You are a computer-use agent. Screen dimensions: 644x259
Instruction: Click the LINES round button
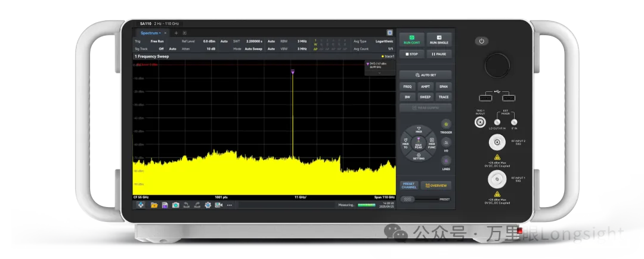[446, 161]
